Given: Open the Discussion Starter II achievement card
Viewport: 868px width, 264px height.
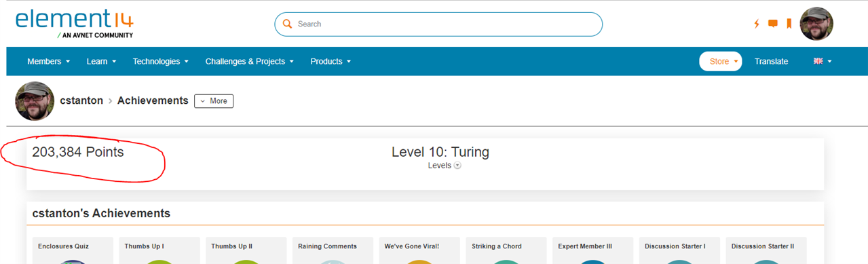Looking at the screenshot, I should coord(766,250).
